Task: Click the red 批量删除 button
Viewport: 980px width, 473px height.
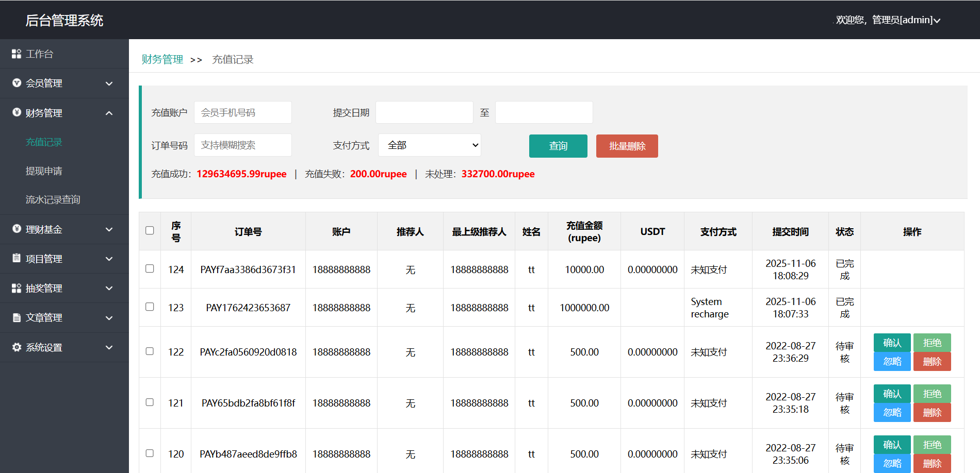Action: [x=627, y=146]
